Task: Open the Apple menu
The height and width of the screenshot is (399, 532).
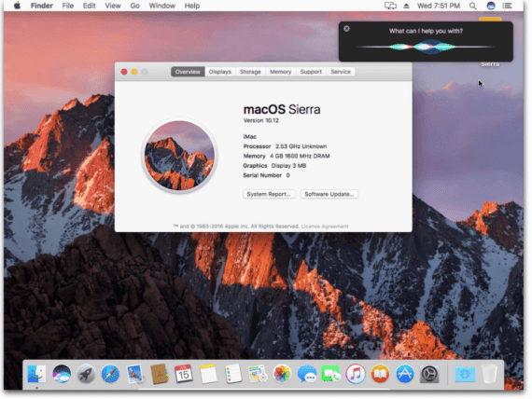Action: click(x=17, y=6)
